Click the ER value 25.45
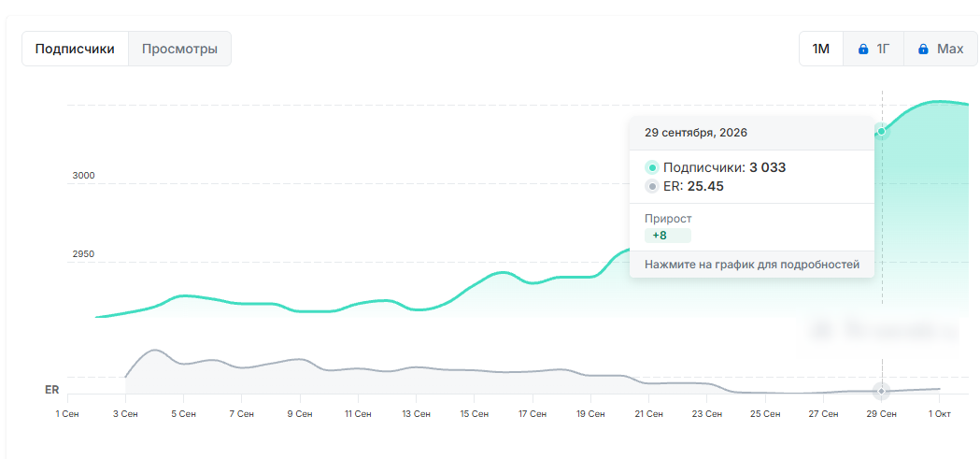Screen dimensions: 980x459 (703, 186)
